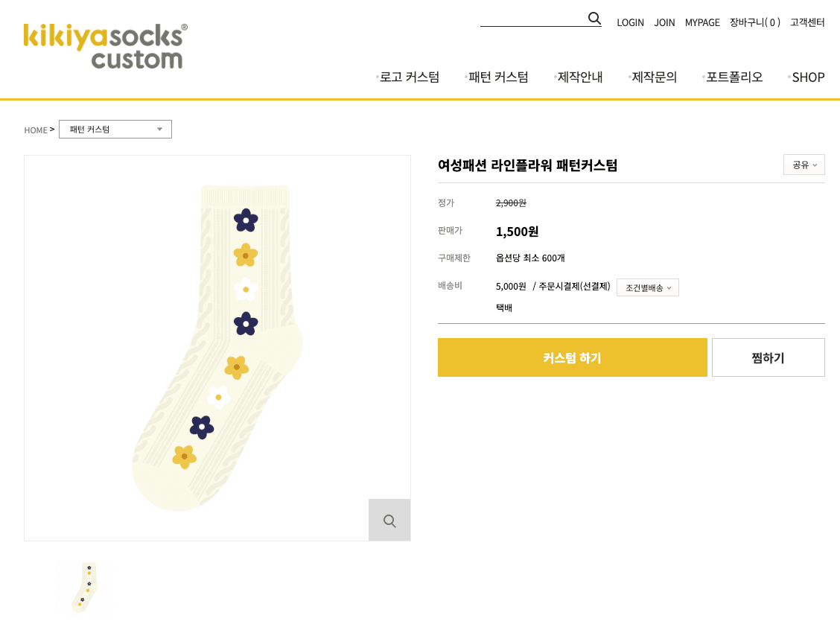
Task: Open the 장바구니 cart link
Action: [x=755, y=22]
